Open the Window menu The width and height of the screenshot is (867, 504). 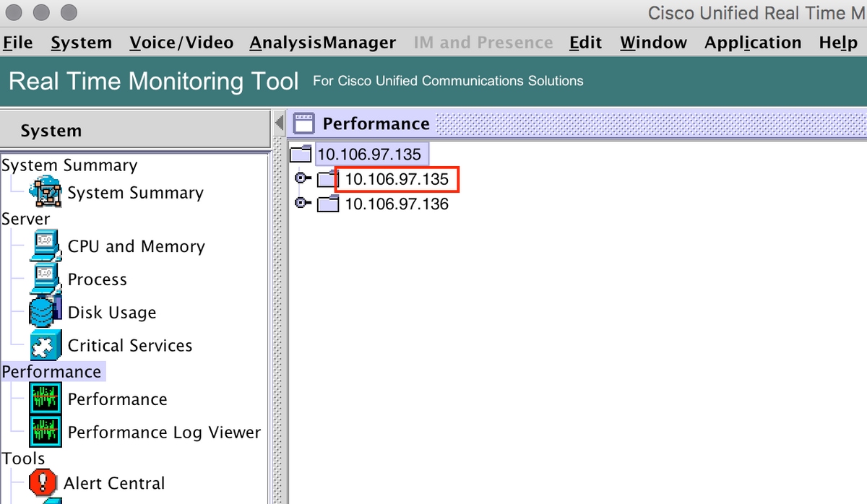pyautogui.click(x=654, y=43)
